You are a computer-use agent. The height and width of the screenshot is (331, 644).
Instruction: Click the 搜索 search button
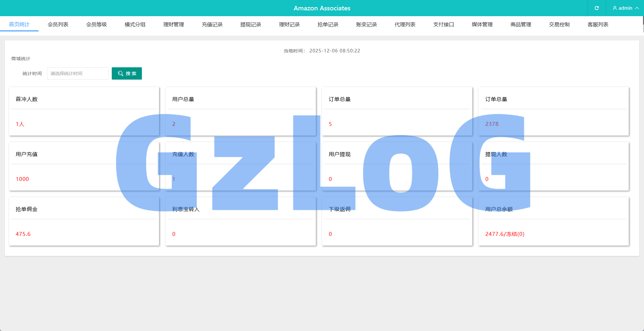pos(127,73)
